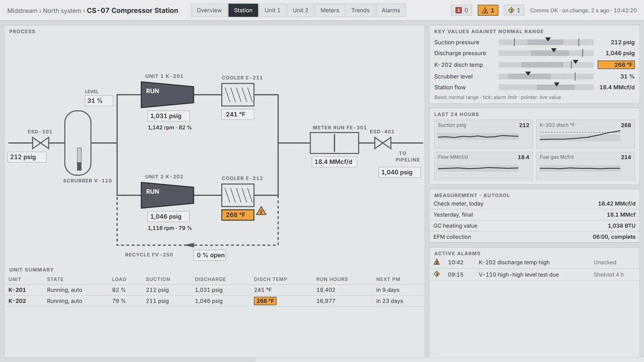
Task: Select the Unit 1 K-201 compressor symbol
Action: pyautogui.click(x=167, y=95)
